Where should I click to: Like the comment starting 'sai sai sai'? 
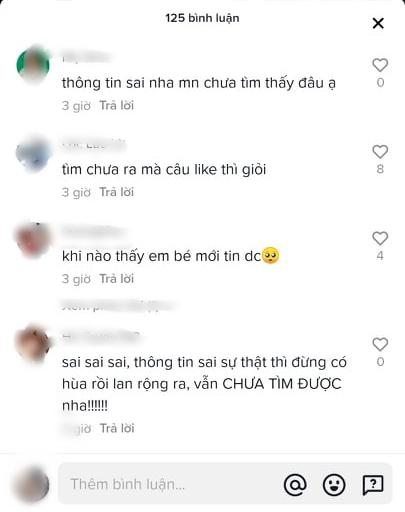380,344
